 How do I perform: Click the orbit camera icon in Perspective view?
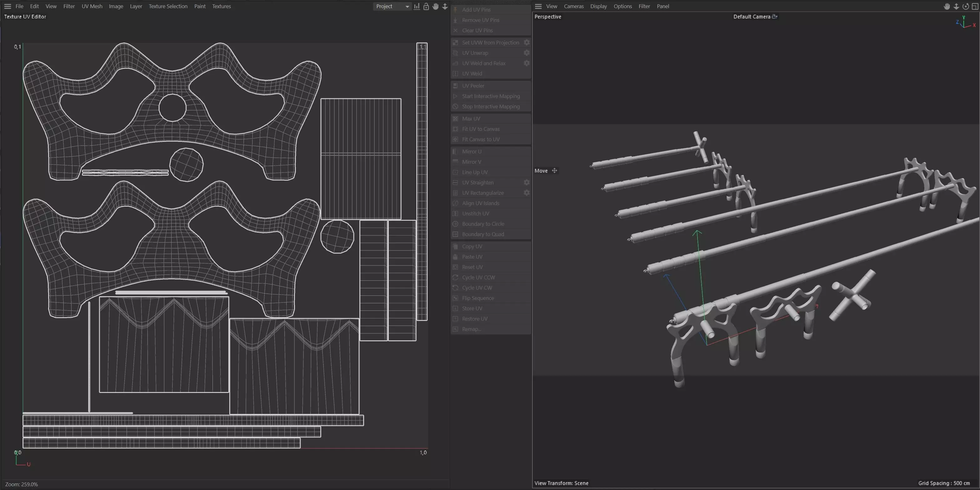pos(966,7)
